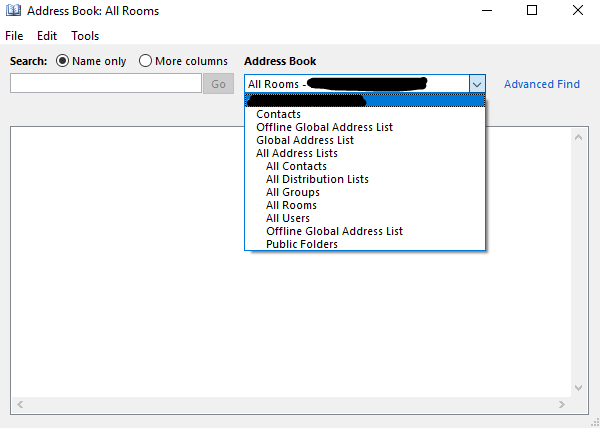Select the Name only search option
Screen dimensions: 600x428
[x=91, y=61]
